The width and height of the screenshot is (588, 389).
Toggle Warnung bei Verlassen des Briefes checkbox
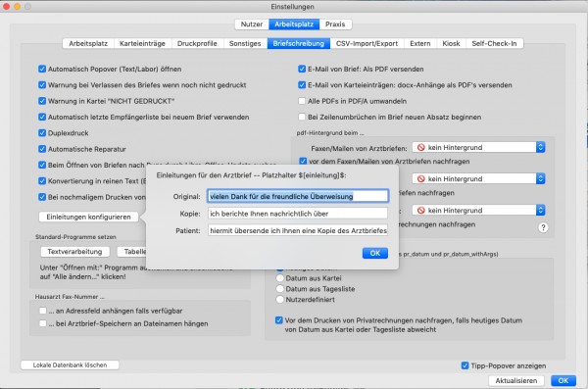coord(42,85)
